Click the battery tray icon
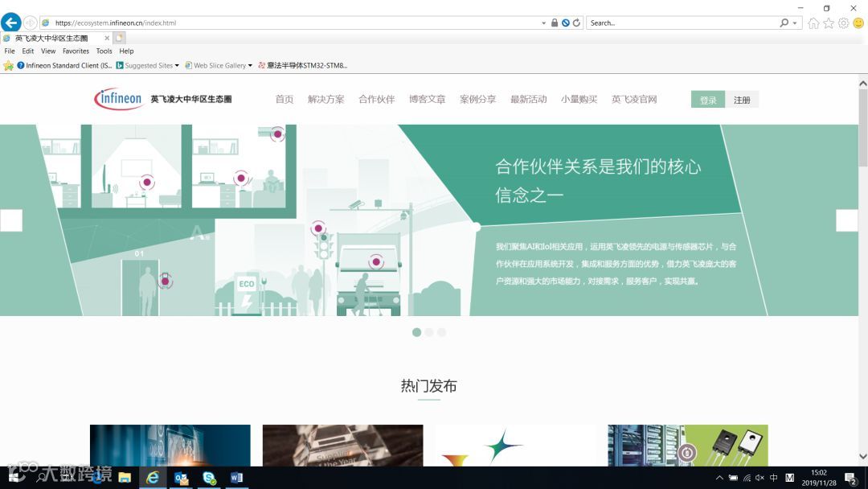The image size is (868, 489). click(733, 478)
